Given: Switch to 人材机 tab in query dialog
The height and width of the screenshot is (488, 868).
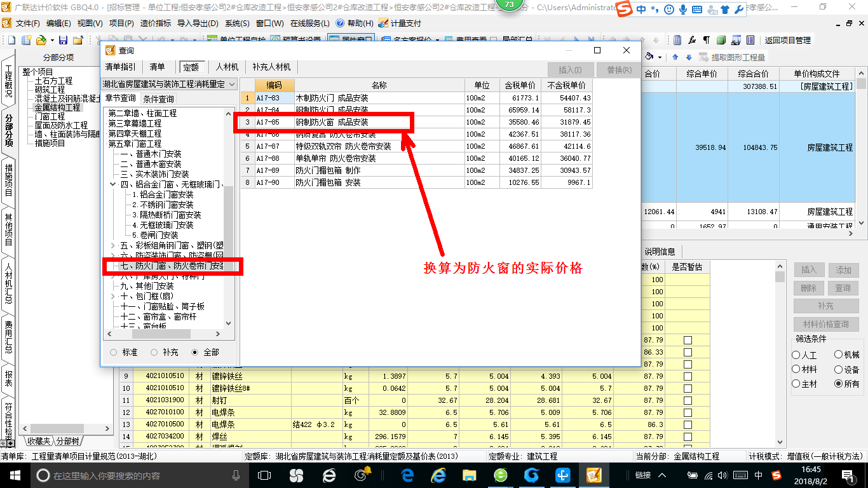Looking at the screenshot, I should click(227, 67).
